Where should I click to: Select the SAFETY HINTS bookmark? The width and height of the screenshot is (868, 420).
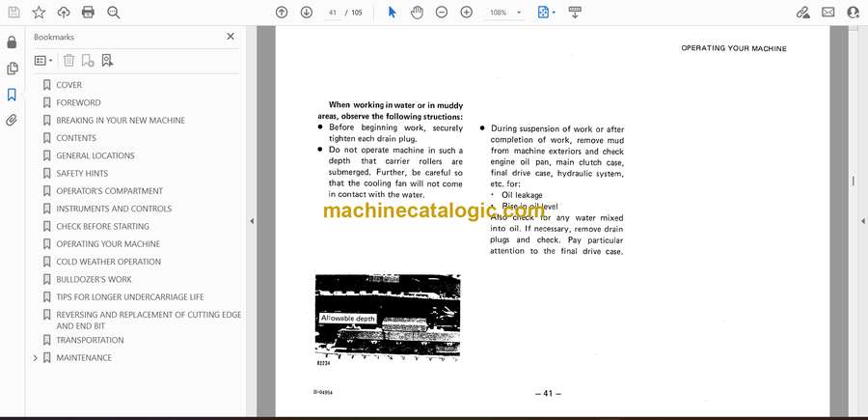82,174
